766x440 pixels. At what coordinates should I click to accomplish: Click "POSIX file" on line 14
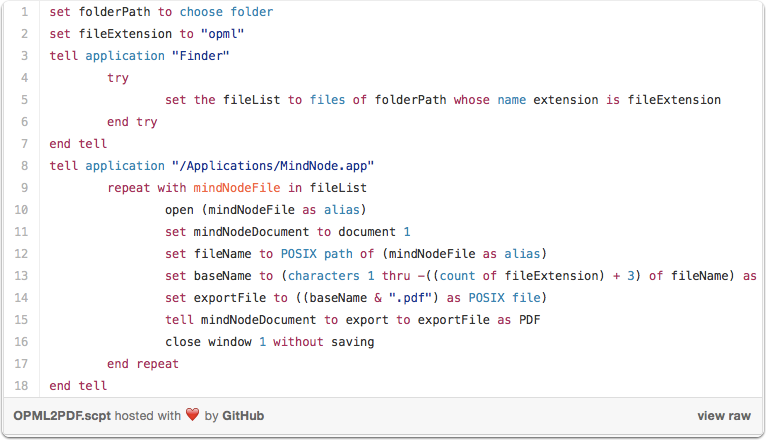tap(505, 297)
